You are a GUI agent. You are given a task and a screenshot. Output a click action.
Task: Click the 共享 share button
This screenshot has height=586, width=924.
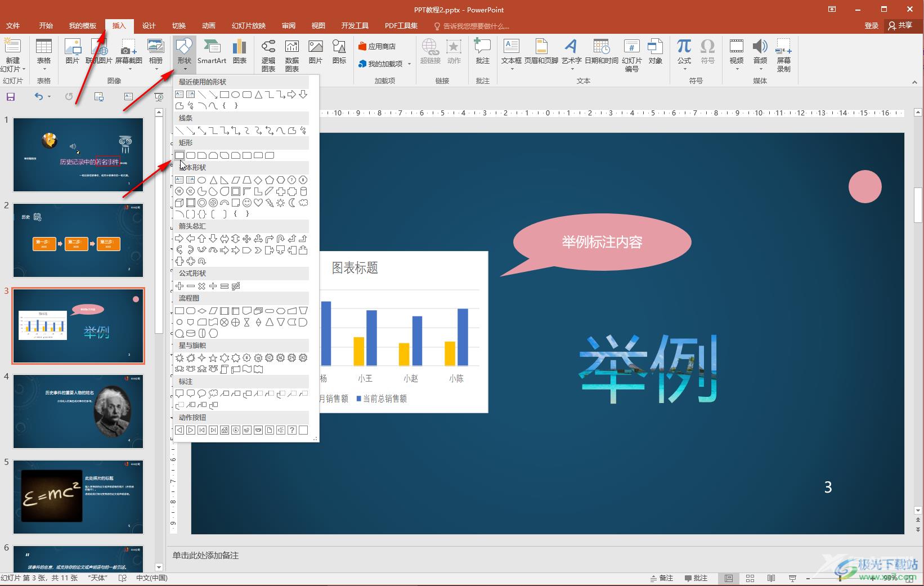click(x=901, y=26)
